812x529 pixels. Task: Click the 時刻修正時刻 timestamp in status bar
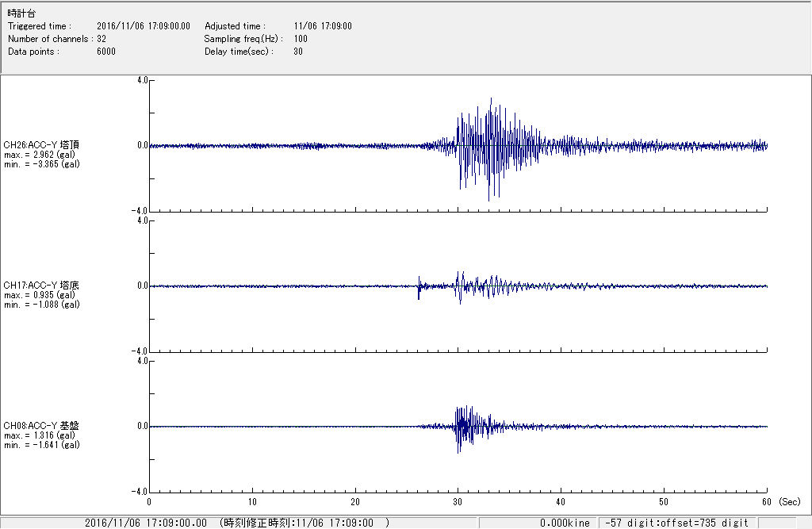pyautogui.click(x=304, y=523)
